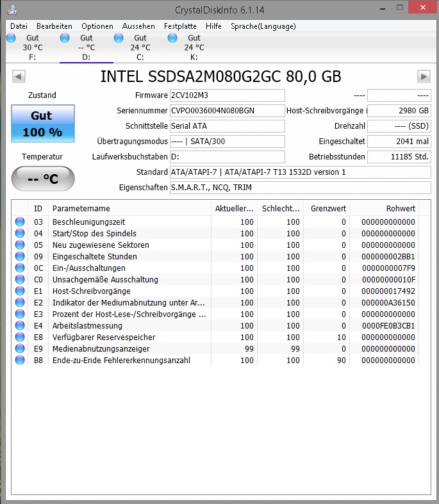Screen dimensions: 439x504
Task: Select drive F: status icon
Action: coord(12,38)
